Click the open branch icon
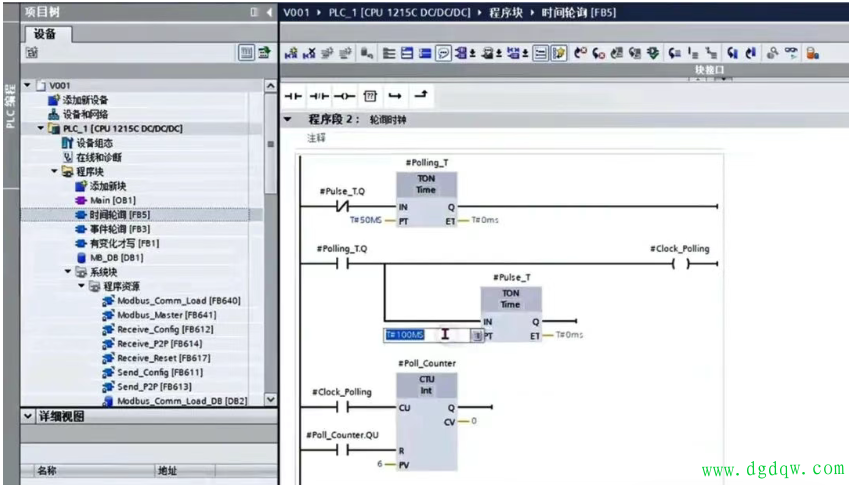This screenshot has width=851, height=485. click(395, 96)
